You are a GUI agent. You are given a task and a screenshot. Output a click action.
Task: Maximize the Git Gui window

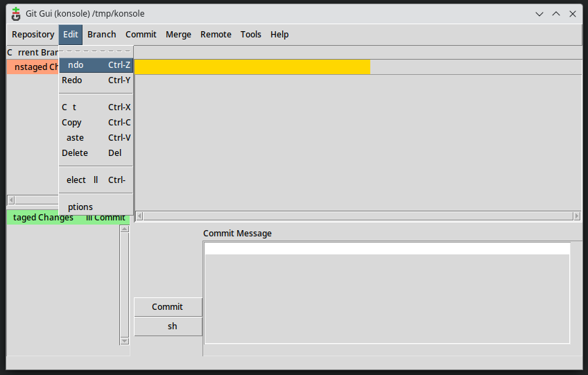[556, 14]
